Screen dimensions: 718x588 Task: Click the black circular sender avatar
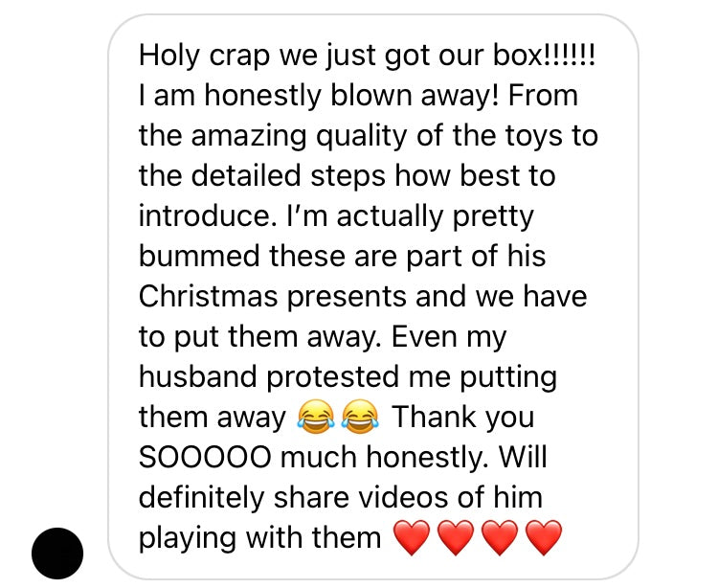[57, 554]
